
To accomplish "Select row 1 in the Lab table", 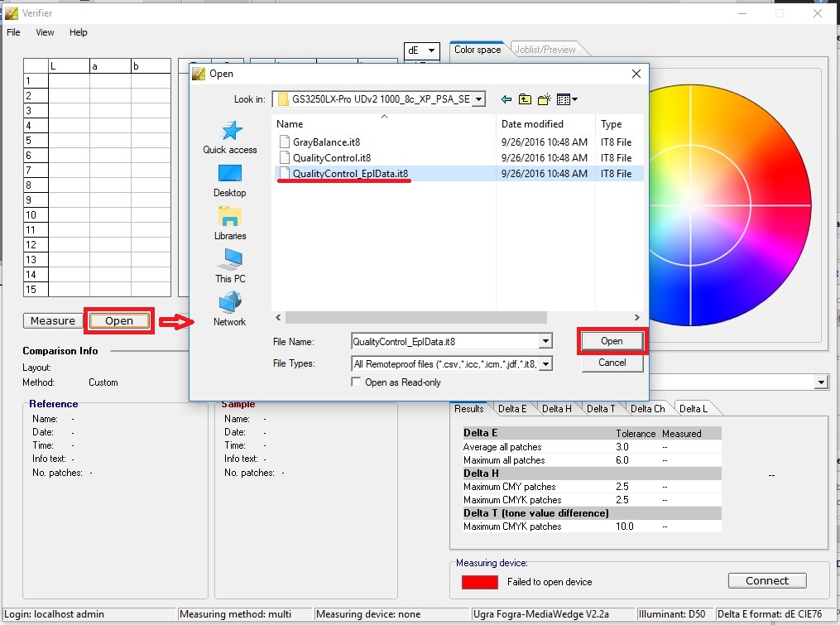I will 36,81.
